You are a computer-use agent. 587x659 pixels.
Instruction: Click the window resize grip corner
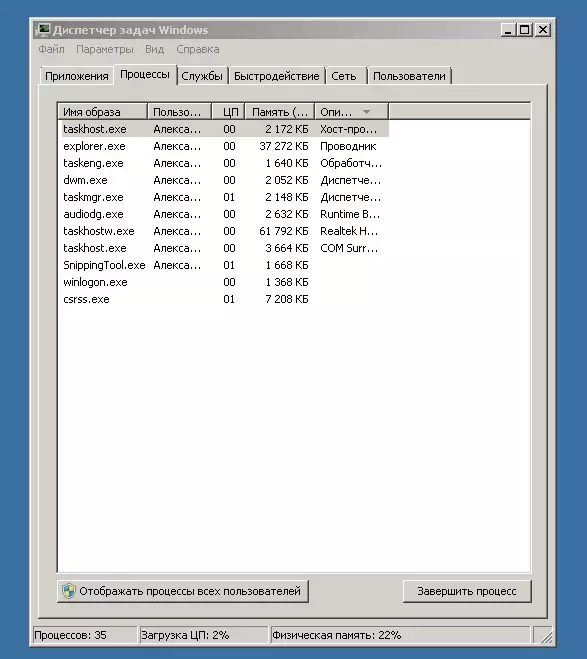[x=545, y=636]
